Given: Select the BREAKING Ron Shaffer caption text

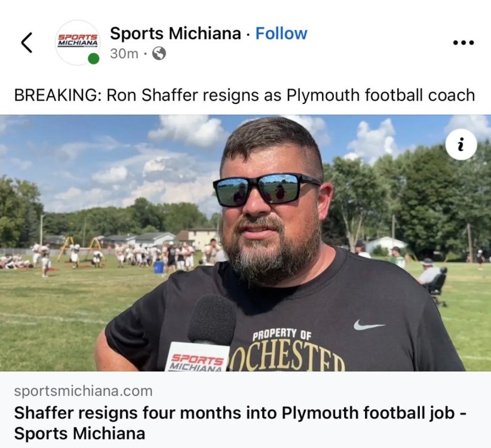Looking at the screenshot, I should 244,95.
